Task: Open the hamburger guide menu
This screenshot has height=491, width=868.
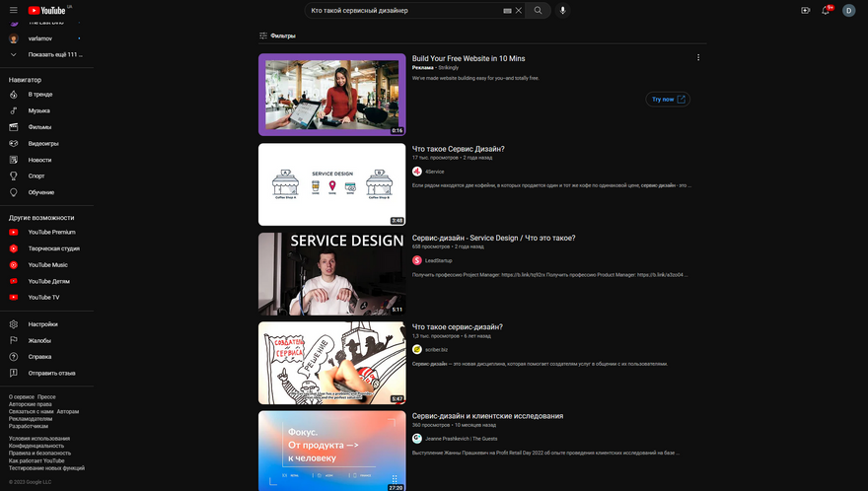Action: (x=13, y=11)
